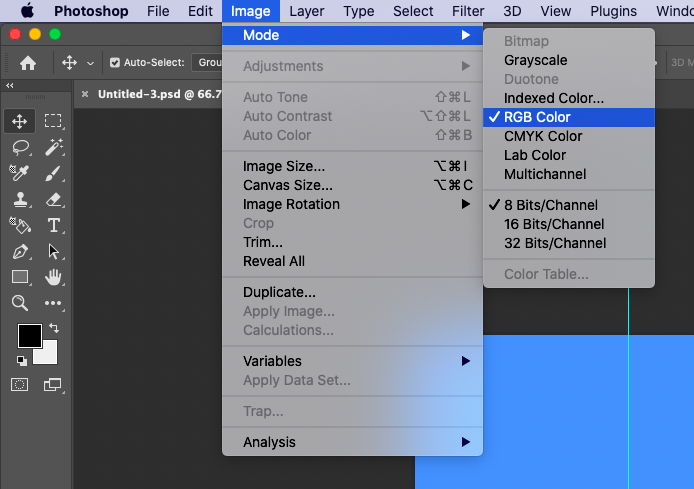694x489 pixels.
Task: Pick the Clone Stamp tool
Action: point(20,200)
